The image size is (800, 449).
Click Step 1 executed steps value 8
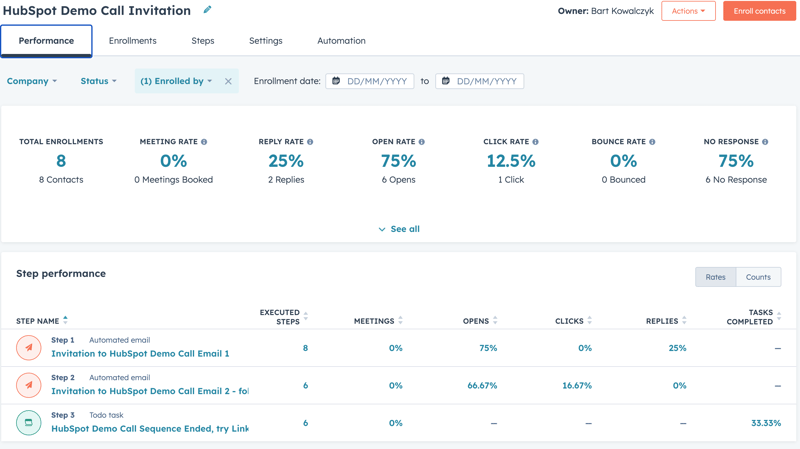coord(306,348)
